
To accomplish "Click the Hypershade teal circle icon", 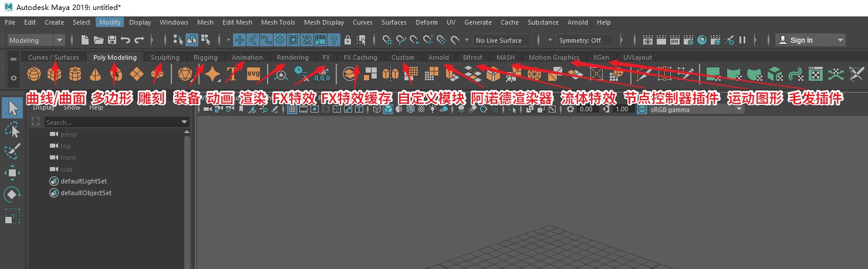I will (x=702, y=40).
